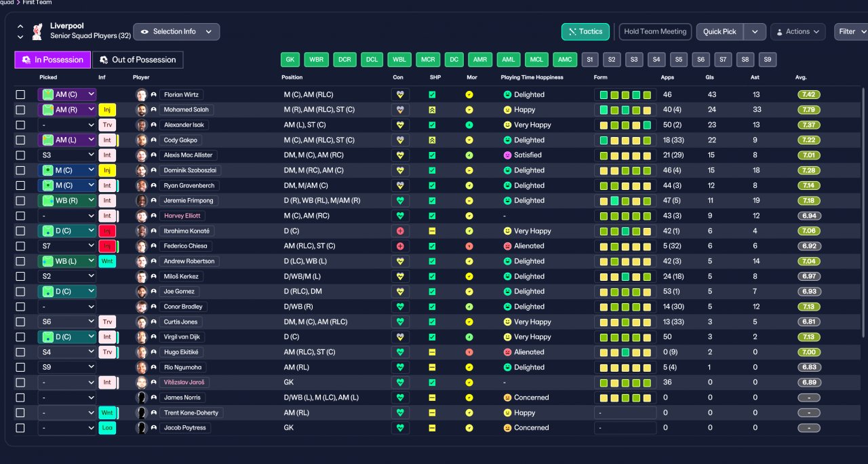This screenshot has height=464, width=868.
Task: Click Ibrahima Konaté's red Int status badge
Action: (107, 231)
